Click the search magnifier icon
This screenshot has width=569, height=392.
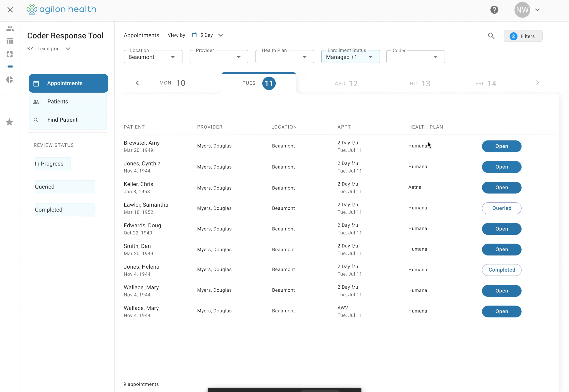(x=491, y=36)
